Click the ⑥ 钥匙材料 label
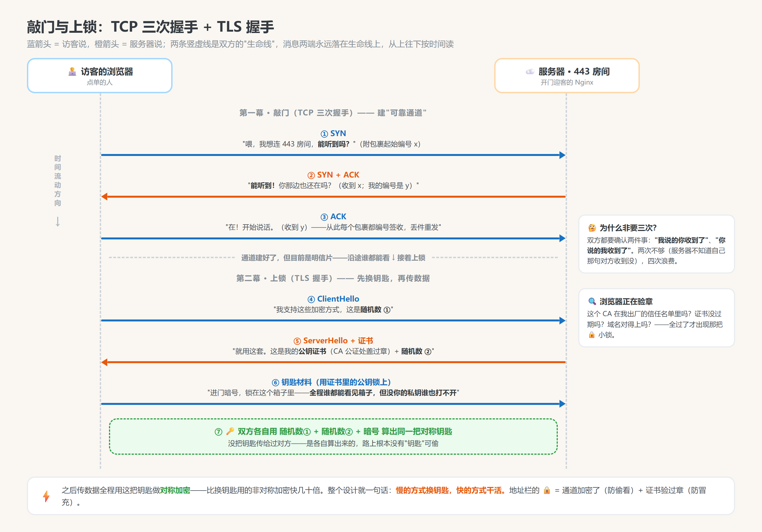Viewport: 762px width, 532px height. pos(332,382)
